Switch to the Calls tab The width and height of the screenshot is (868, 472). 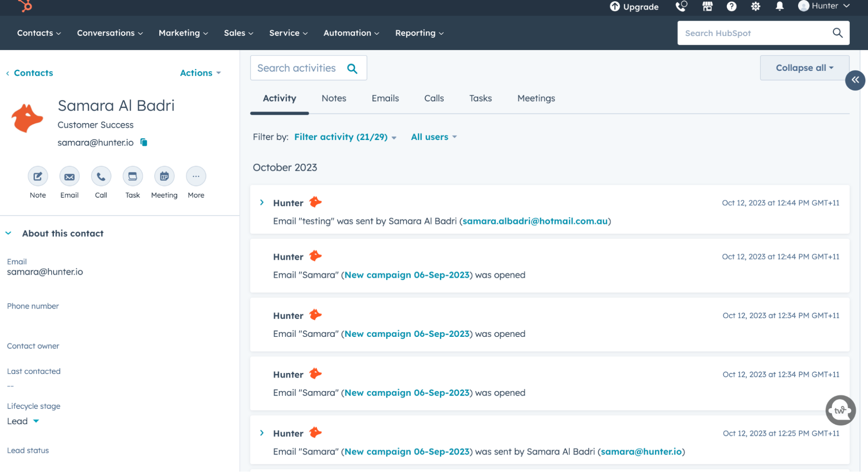(x=434, y=98)
